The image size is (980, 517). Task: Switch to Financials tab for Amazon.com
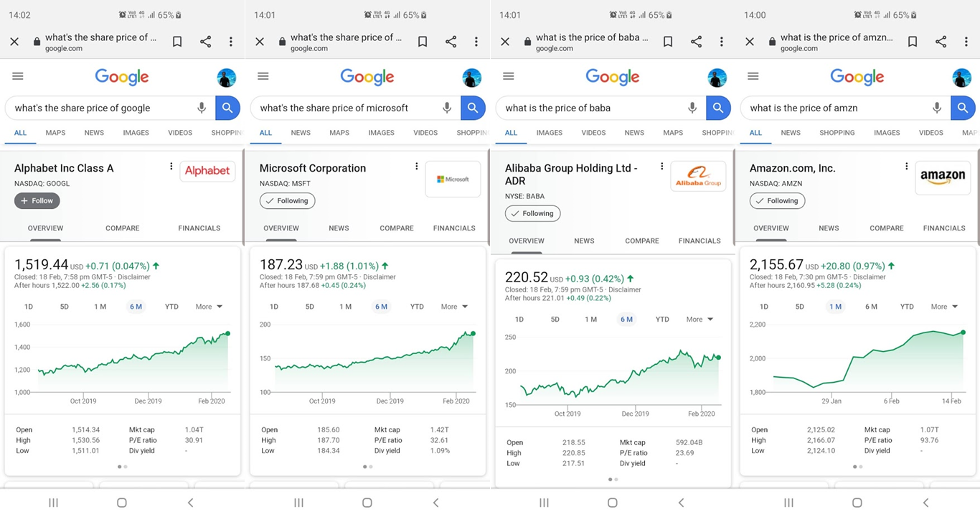944,228
